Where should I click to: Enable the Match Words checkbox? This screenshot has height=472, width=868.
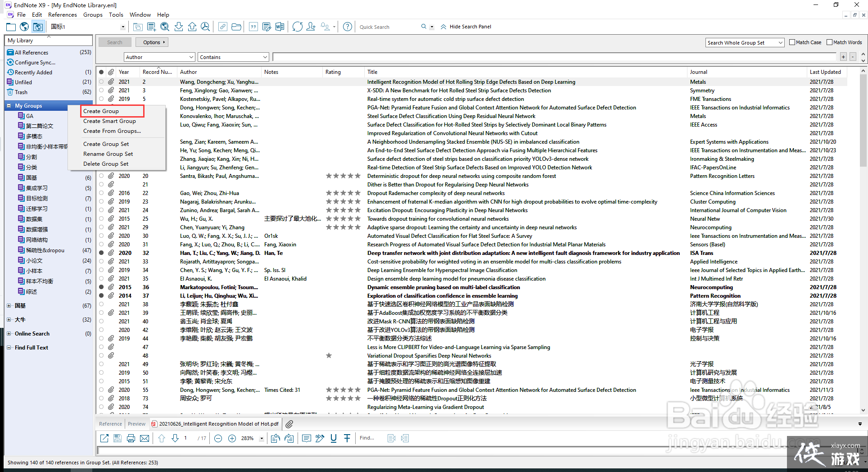(x=830, y=42)
